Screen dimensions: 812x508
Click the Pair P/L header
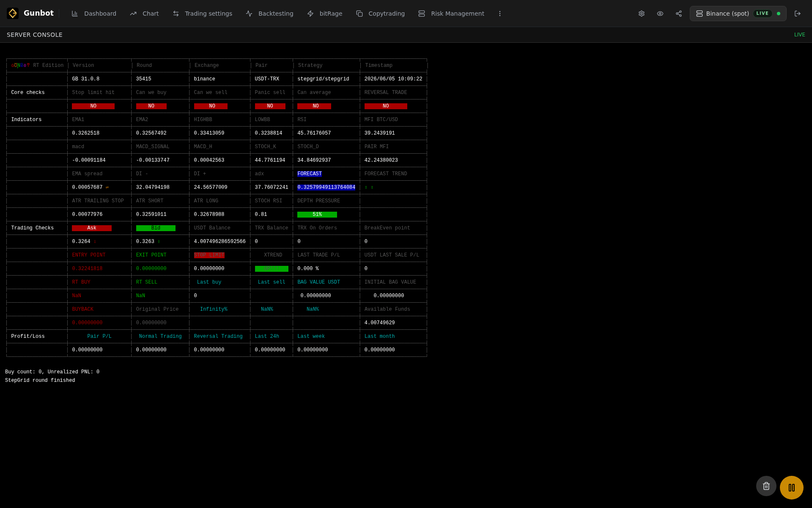tap(99, 337)
